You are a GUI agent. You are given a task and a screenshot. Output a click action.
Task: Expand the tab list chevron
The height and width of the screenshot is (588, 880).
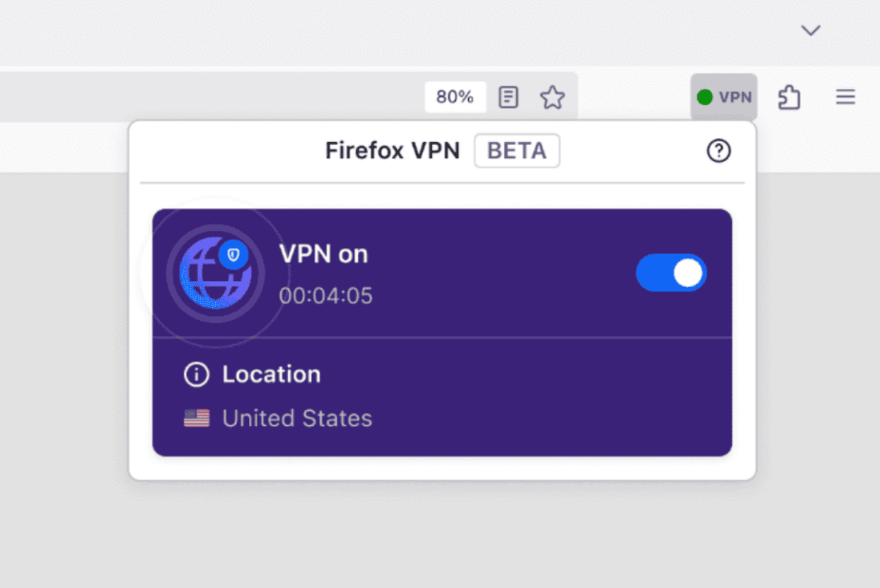pyautogui.click(x=811, y=30)
